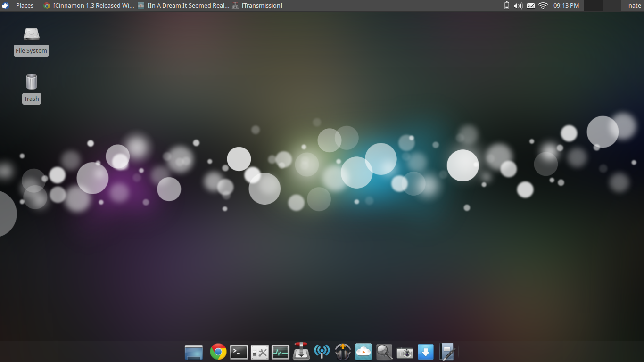Launch the camera screenshot tool

point(405,352)
